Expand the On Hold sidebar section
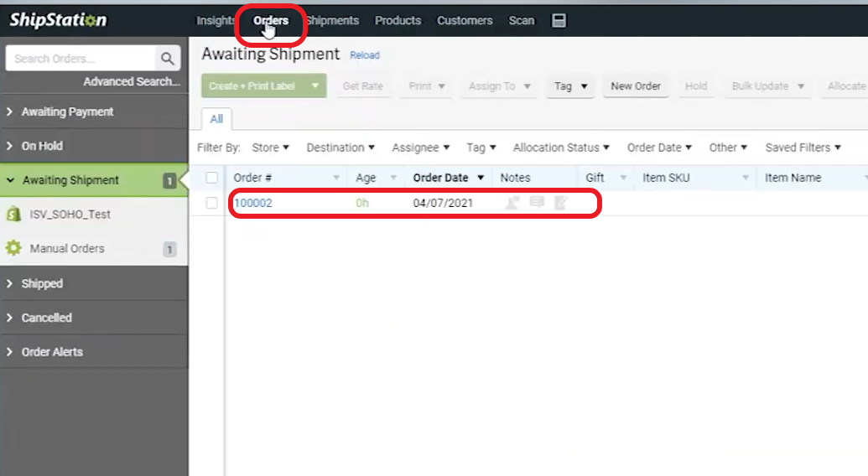 42,146
